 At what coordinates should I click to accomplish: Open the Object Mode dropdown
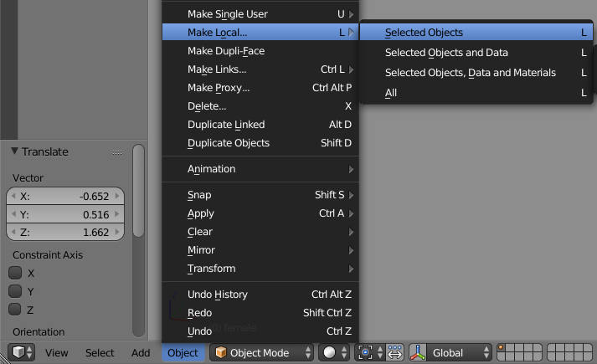[x=261, y=352]
